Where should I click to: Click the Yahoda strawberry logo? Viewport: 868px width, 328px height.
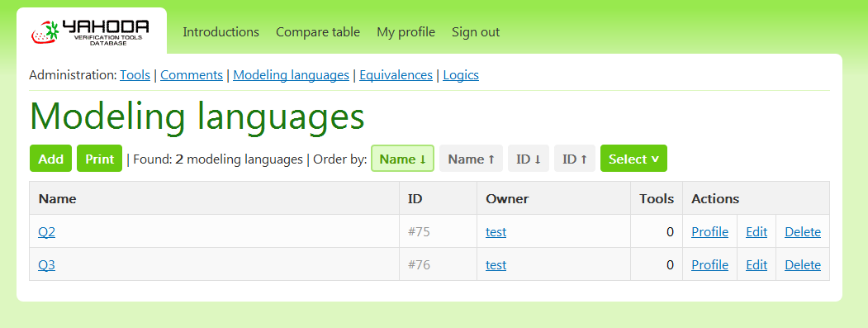tap(90, 32)
